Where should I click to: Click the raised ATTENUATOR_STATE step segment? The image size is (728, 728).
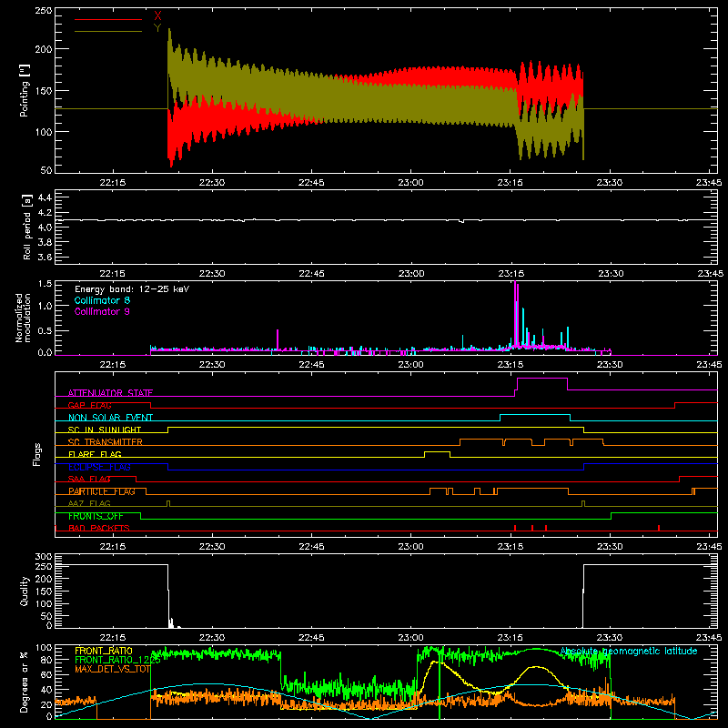pyautogui.click(x=541, y=379)
